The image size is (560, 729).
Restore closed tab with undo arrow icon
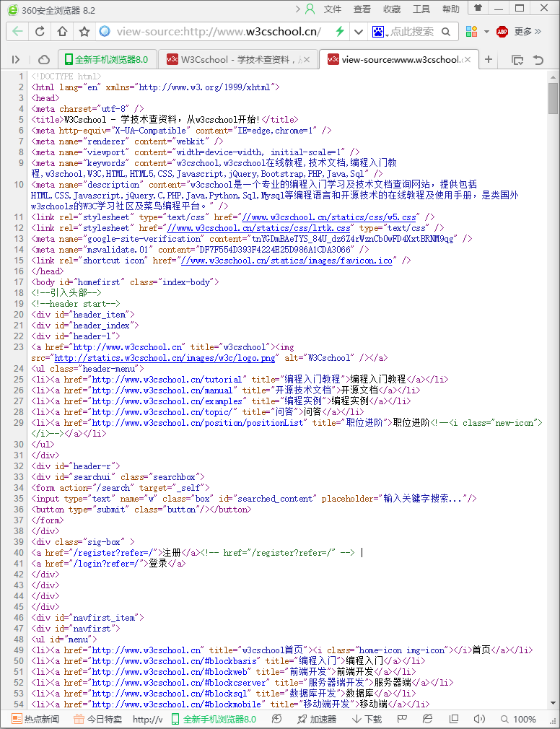[x=538, y=59]
